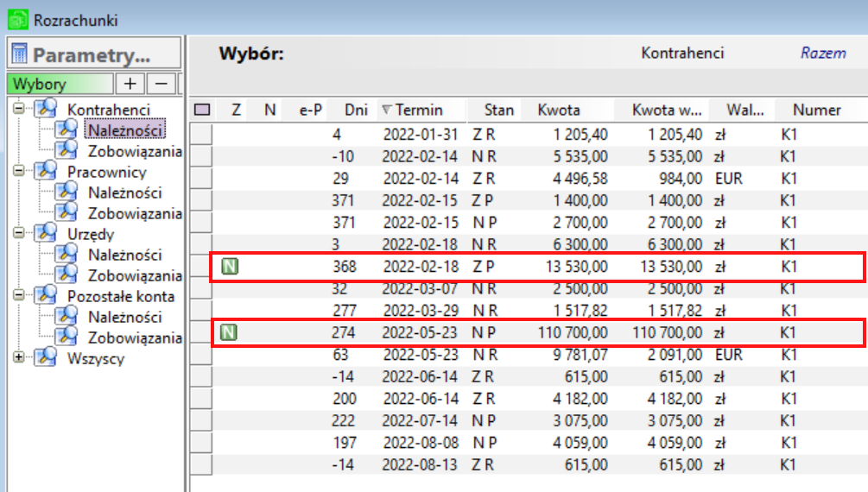Toggle the select-all box in table header
This screenshot has width=868, height=492.
[x=202, y=110]
